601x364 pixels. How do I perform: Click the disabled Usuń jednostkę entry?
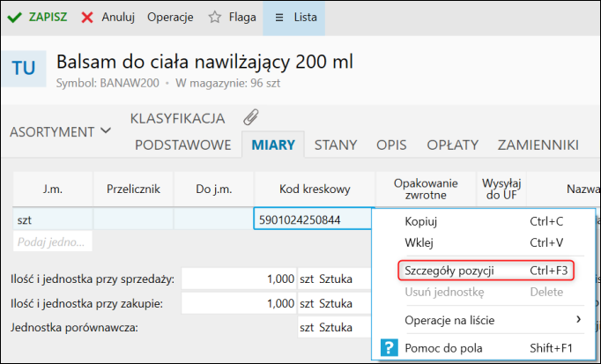pos(484,292)
